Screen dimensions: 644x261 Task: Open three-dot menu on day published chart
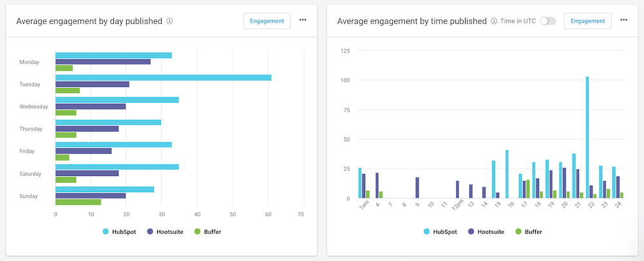pos(303,21)
